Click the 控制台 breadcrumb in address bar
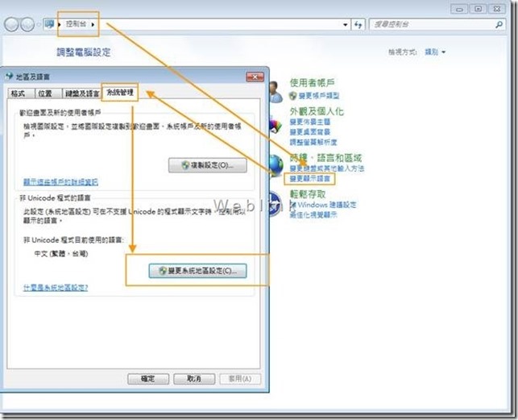The image size is (518, 420). coord(76,24)
